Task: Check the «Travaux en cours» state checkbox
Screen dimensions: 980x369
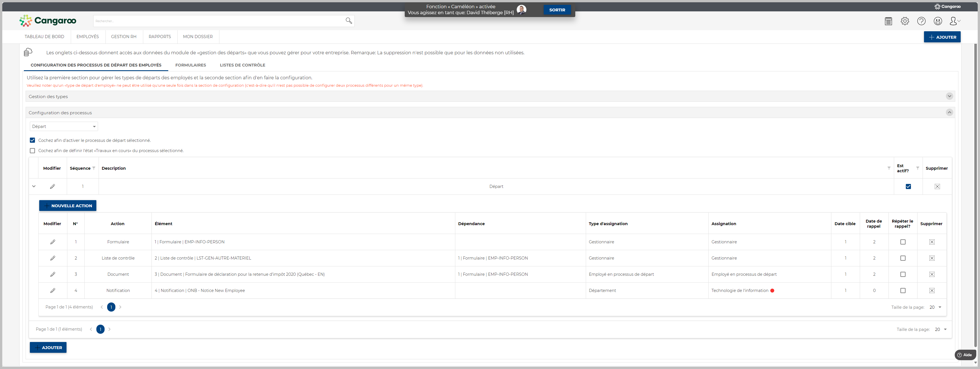Action: pyautogui.click(x=32, y=151)
